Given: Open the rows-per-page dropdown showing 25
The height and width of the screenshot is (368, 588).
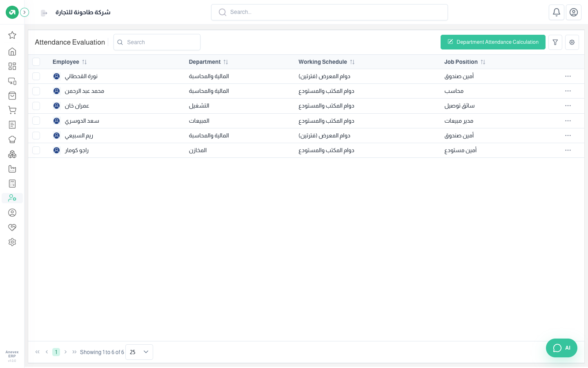Looking at the screenshot, I should coord(139,352).
